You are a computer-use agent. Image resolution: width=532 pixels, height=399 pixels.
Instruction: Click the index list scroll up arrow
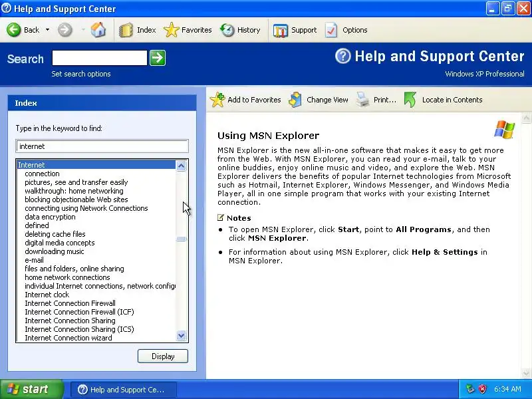(181, 166)
